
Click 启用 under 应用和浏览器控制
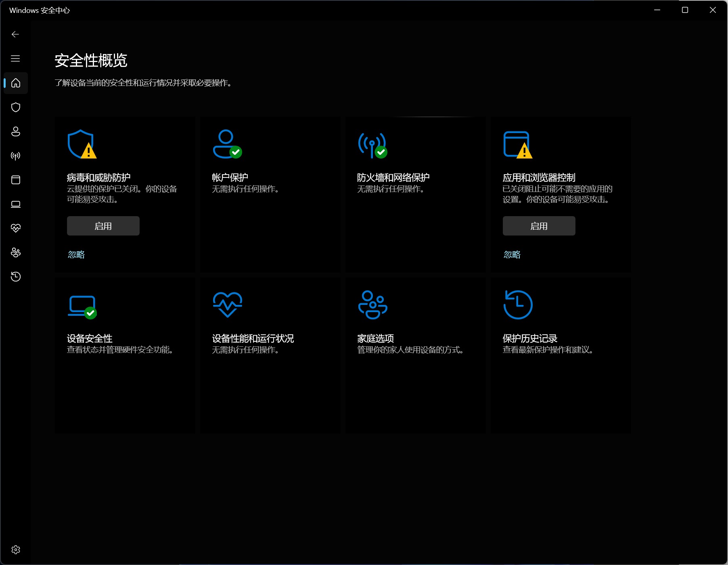point(539,226)
